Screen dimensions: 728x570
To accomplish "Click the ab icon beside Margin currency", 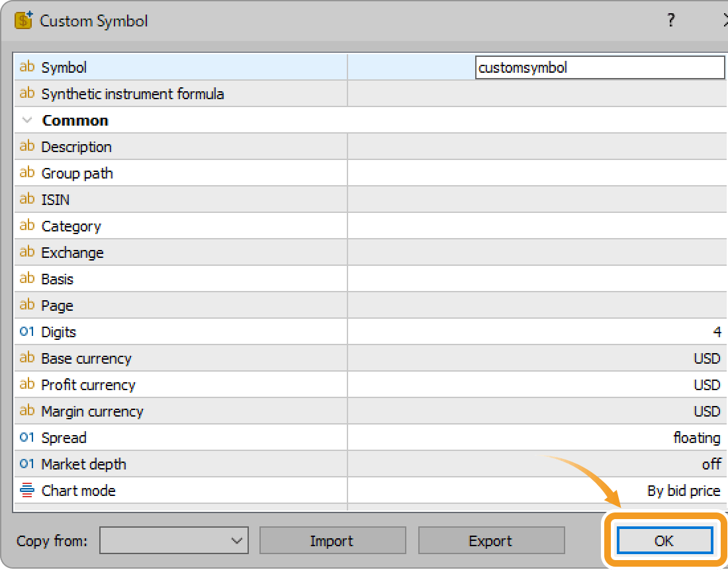I will [27, 411].
